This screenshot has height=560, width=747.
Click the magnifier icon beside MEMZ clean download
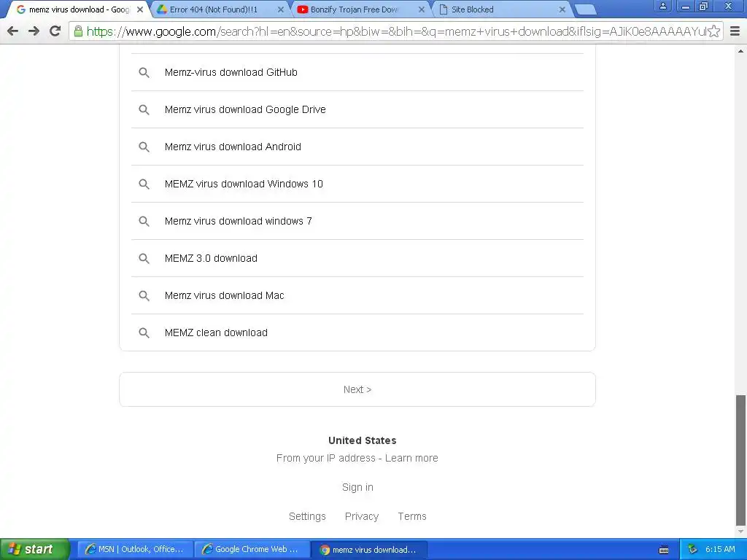pyautogui.click(x=144, y=332)
